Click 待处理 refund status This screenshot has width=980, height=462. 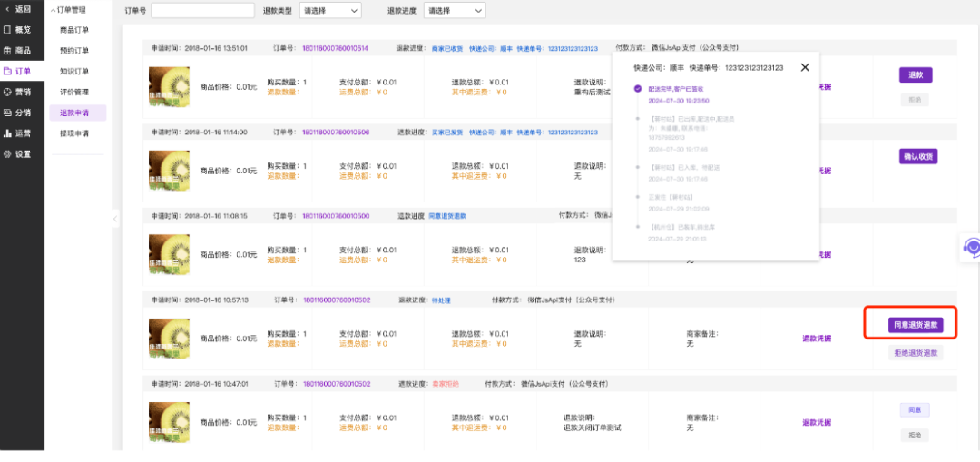441,300
